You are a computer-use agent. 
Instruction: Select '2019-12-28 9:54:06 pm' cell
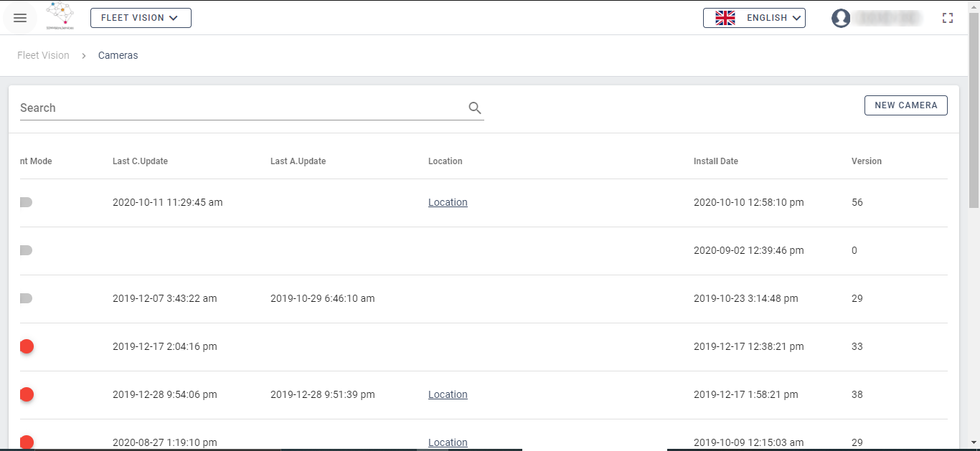tap(165, 394)
